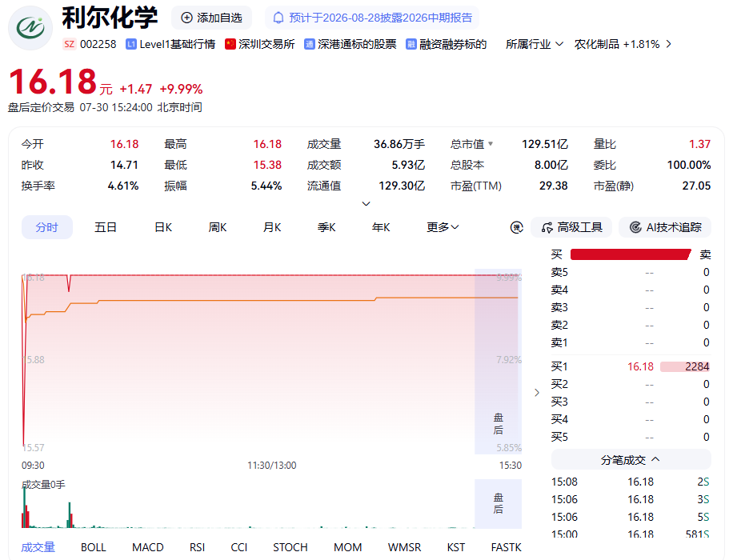Click the 深港通标的股票 badge icon

(309, 44)
